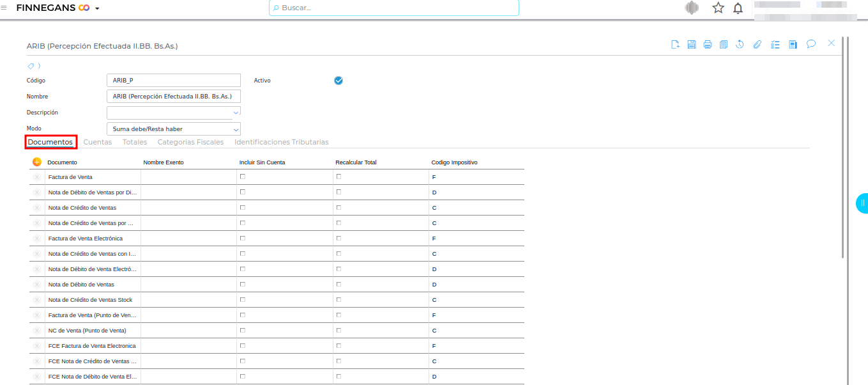Create a new record with the new-document icon

675,44
